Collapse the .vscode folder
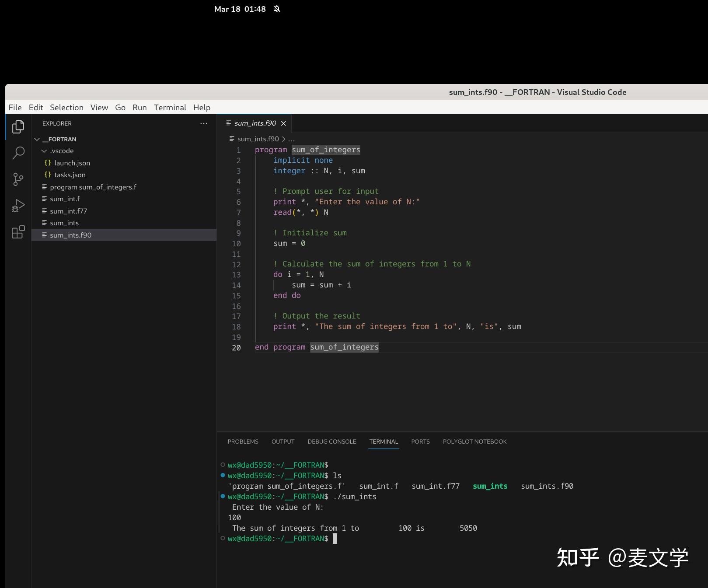The height and width of the screenshot is (588, 708). 44,150
